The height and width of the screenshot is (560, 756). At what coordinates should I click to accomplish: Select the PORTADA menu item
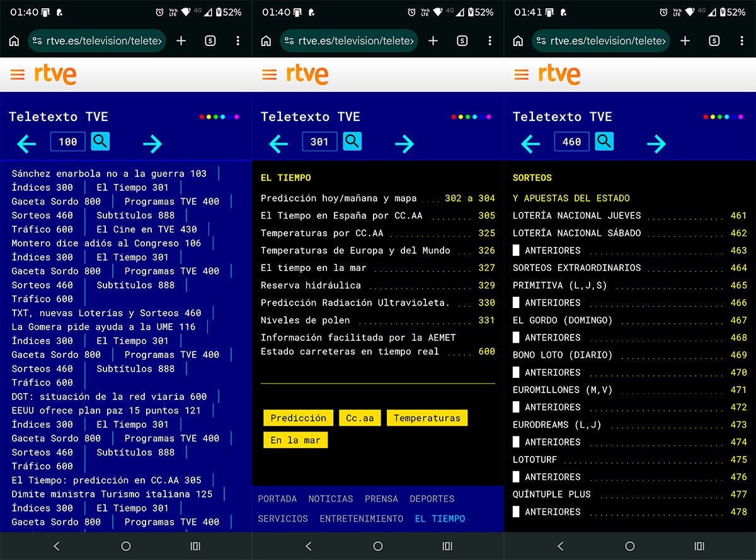coord(277,498)
